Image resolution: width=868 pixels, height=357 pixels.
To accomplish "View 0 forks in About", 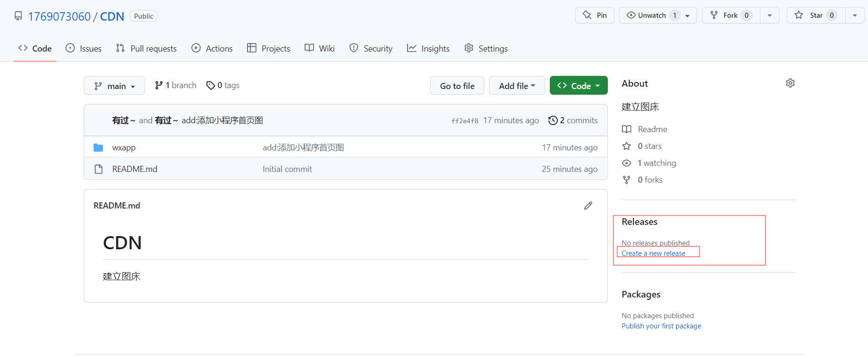I will pos(650,180).
